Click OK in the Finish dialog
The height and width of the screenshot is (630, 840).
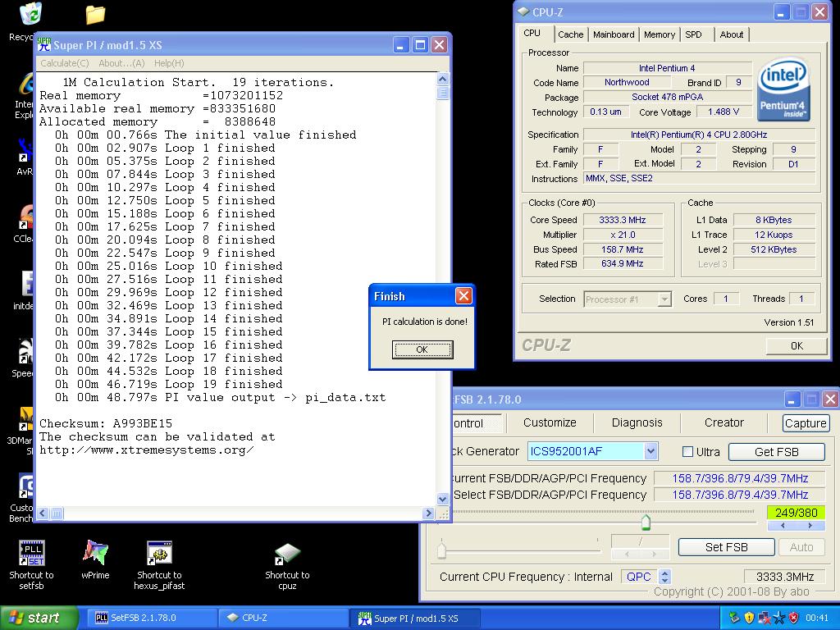[x=422, y=349]
